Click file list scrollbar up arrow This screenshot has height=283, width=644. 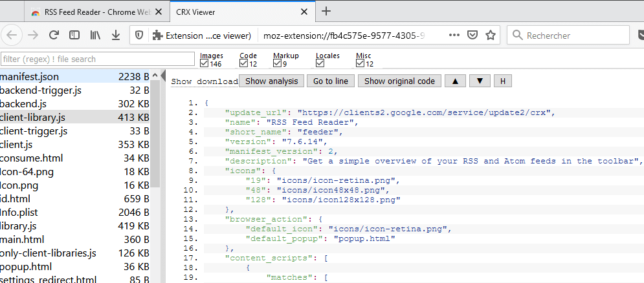[x=155, y=76]
